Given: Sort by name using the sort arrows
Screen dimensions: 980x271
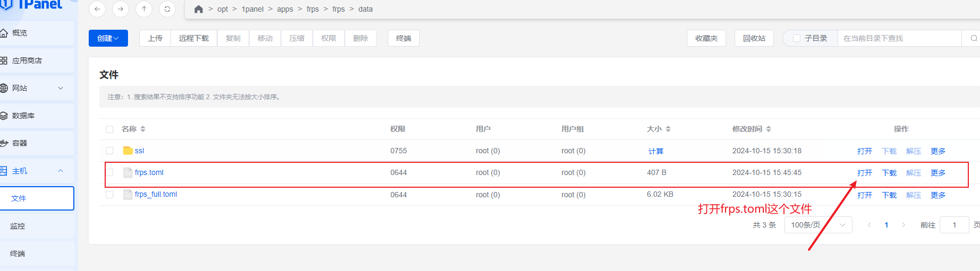Looking at the screenshot, I should (x=143, y=129).
